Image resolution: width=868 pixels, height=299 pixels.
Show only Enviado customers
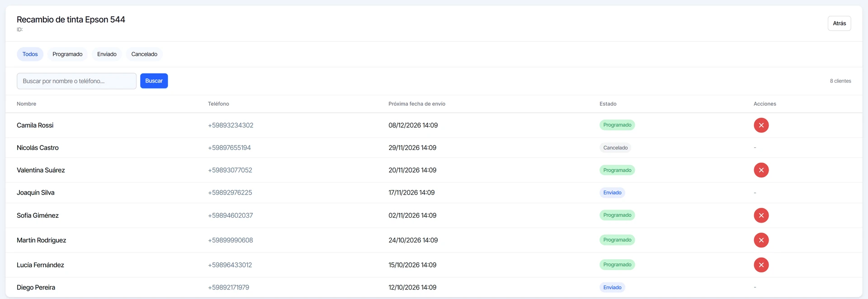click(107, 54)
